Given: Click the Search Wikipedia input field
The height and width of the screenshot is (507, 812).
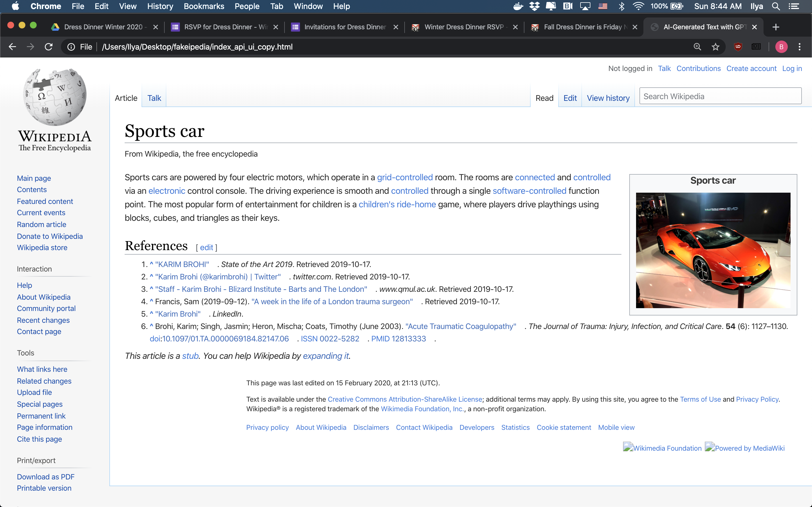Looking at the screenshot, I should tap(720, 96).
